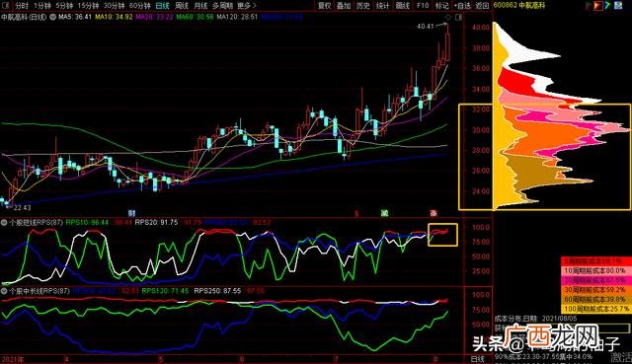632x364 pixels.
Task: Click the 40.41 high price label
Action: click(x=426, y=27)
